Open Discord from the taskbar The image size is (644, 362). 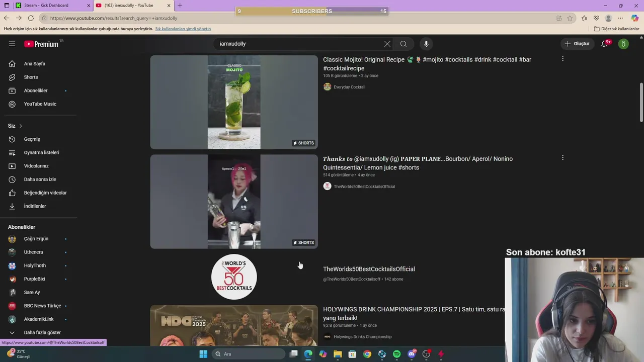[x=412, y=354]
